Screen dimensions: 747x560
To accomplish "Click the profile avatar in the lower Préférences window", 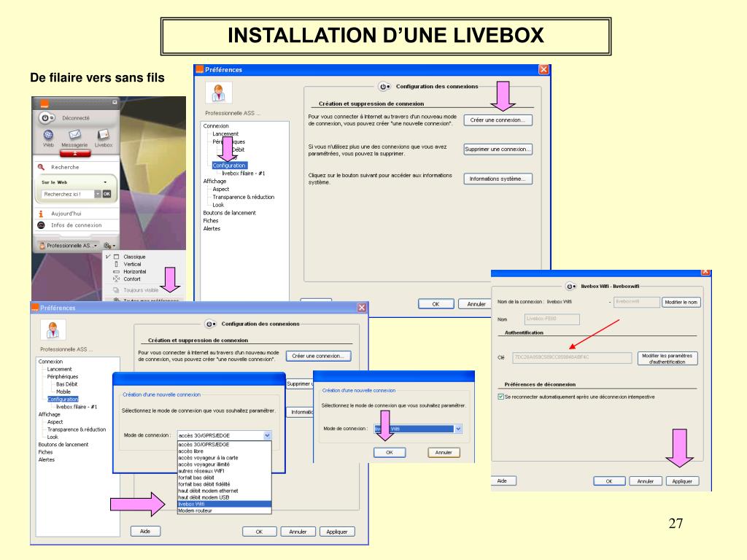I will (53, 330).
